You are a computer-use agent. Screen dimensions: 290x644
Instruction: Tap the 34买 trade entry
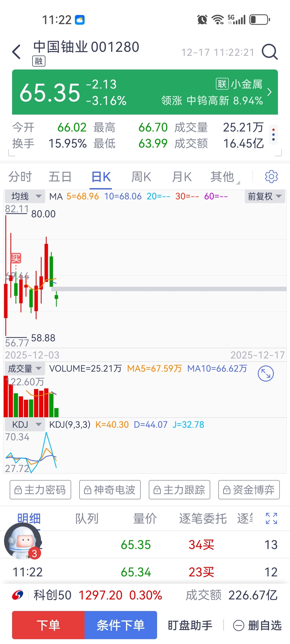201,545
